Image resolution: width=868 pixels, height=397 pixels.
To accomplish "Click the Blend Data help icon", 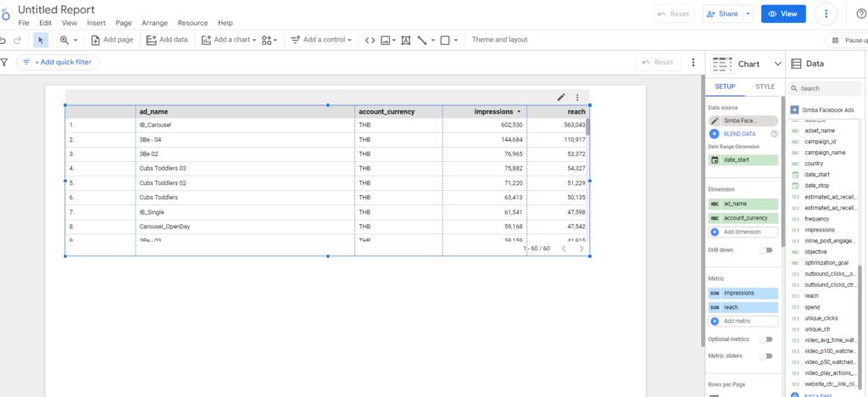I will point(774,134).
